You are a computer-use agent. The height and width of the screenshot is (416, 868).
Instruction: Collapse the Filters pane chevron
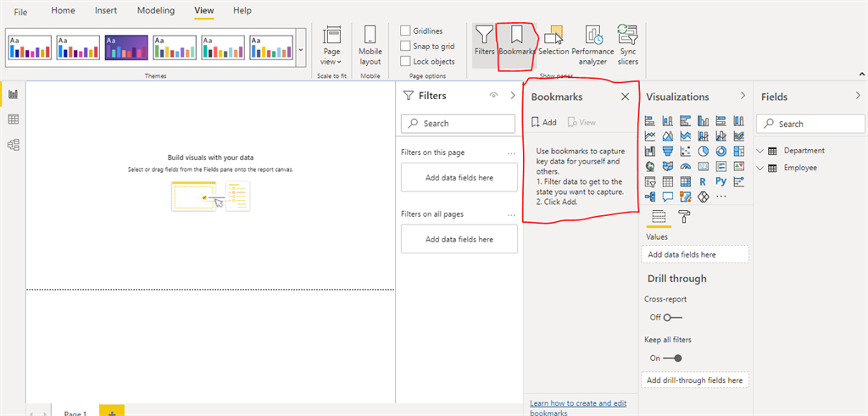point(513,95)
